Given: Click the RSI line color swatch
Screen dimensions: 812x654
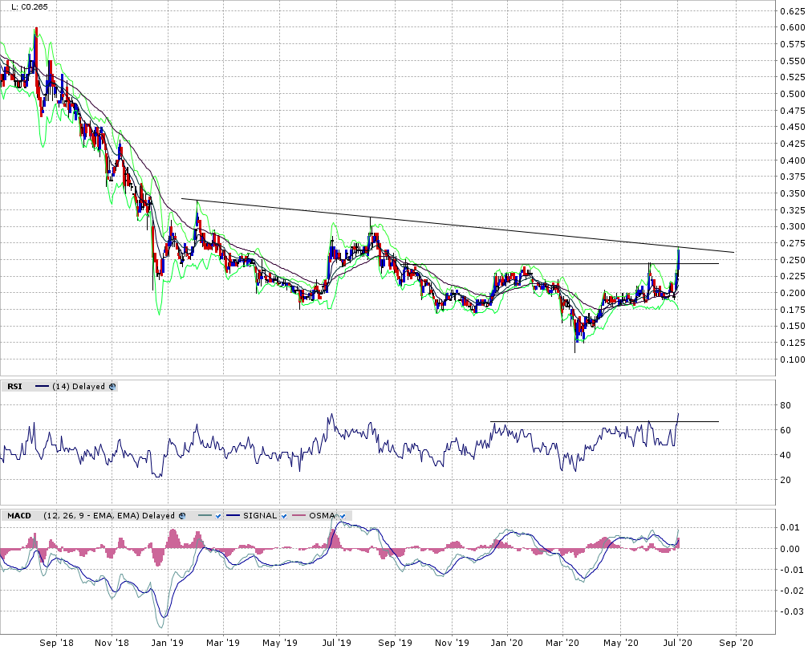Looking at the screenshot, I should 43,387.
